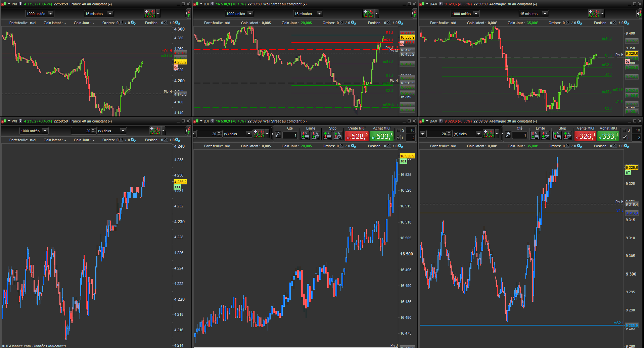The height and width of the screenshot is (348, 644).
Task: Open the 15 minutes timeframe dropdown on PXI
Action: 99,14
